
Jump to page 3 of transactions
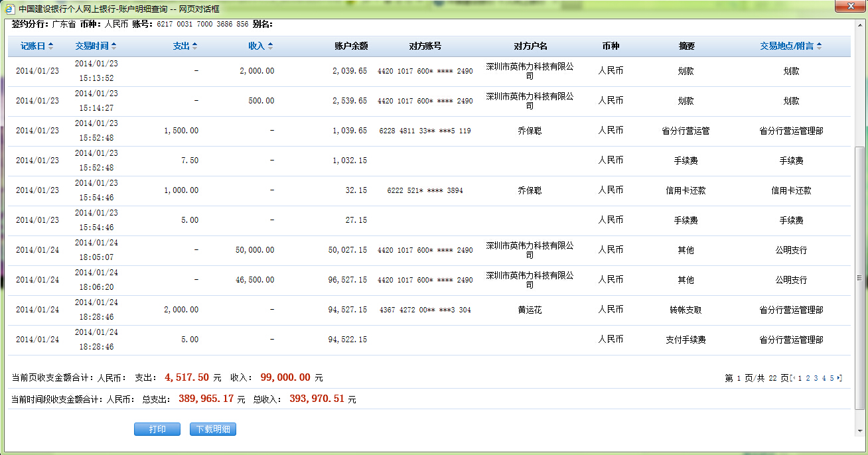click(x=816, y=378)
